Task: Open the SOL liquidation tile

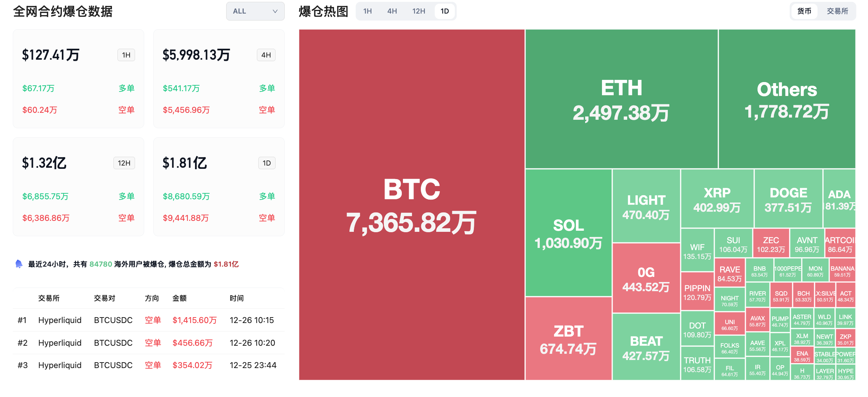Action: [568, 233]
